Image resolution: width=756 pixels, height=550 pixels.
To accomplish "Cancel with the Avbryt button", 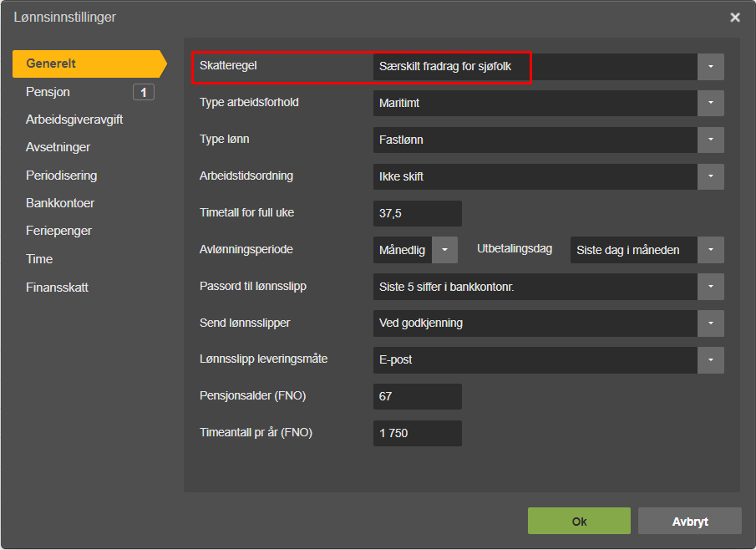I will point(690,521).
